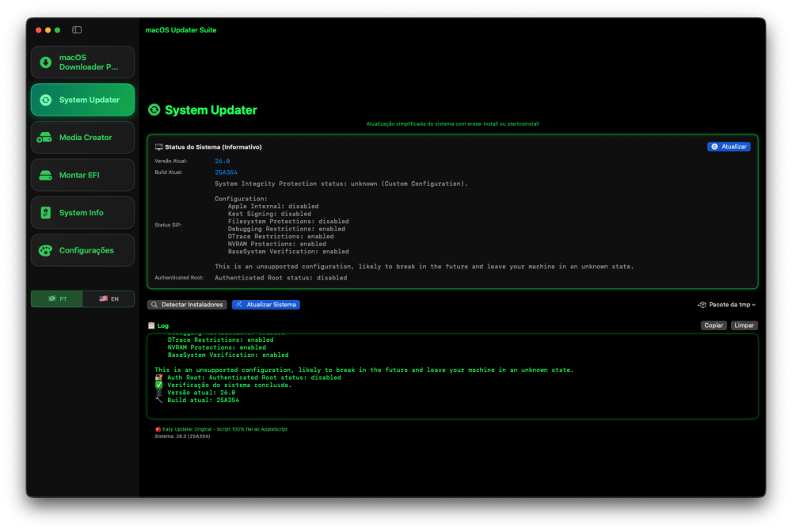Click the version value 26.0
Screen dimensions: 792x532
223,161
